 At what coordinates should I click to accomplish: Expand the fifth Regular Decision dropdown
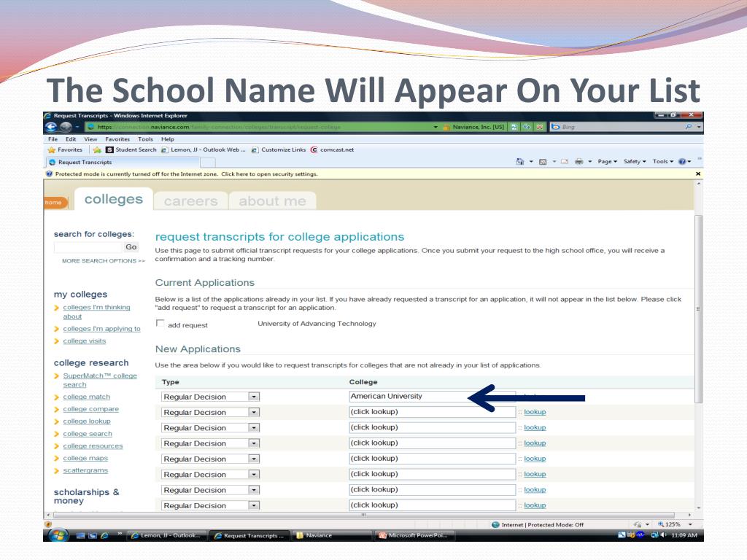coord(254,459)
